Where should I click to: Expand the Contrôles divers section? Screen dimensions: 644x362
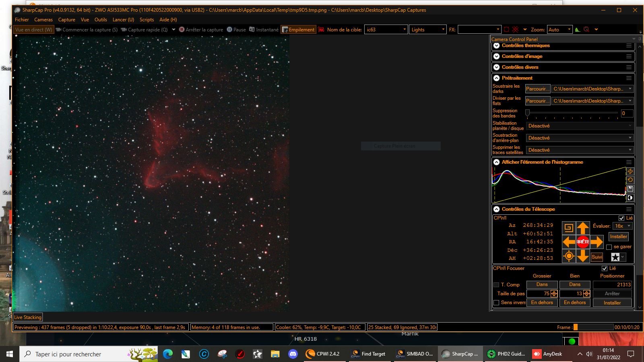pos(497,67)
